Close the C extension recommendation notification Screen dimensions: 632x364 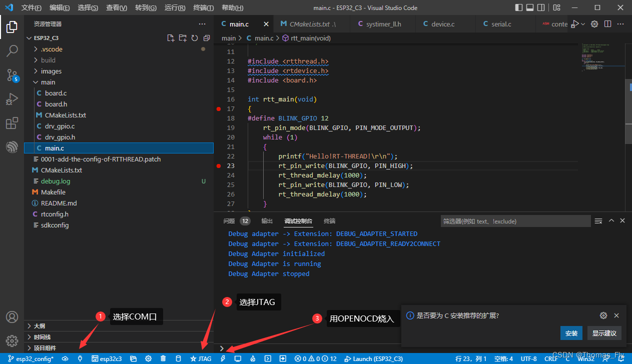(x=616, y=315)
